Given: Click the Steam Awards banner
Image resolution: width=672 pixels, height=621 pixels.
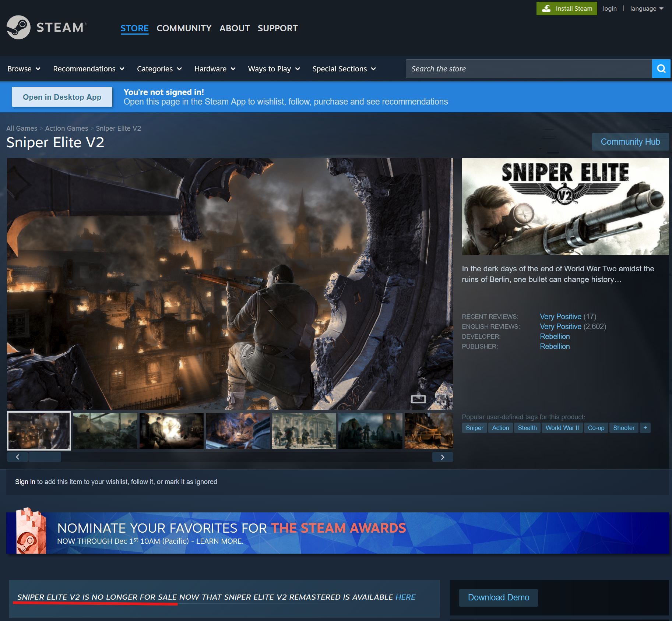Looking at the screenshot, I should click(x=337, y=533).
